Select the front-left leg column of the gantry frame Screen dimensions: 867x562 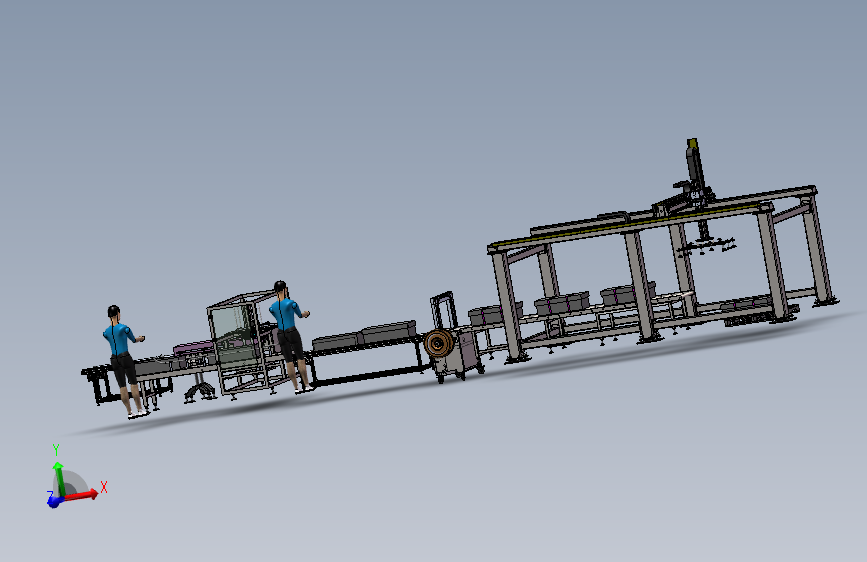click(508, 306)
